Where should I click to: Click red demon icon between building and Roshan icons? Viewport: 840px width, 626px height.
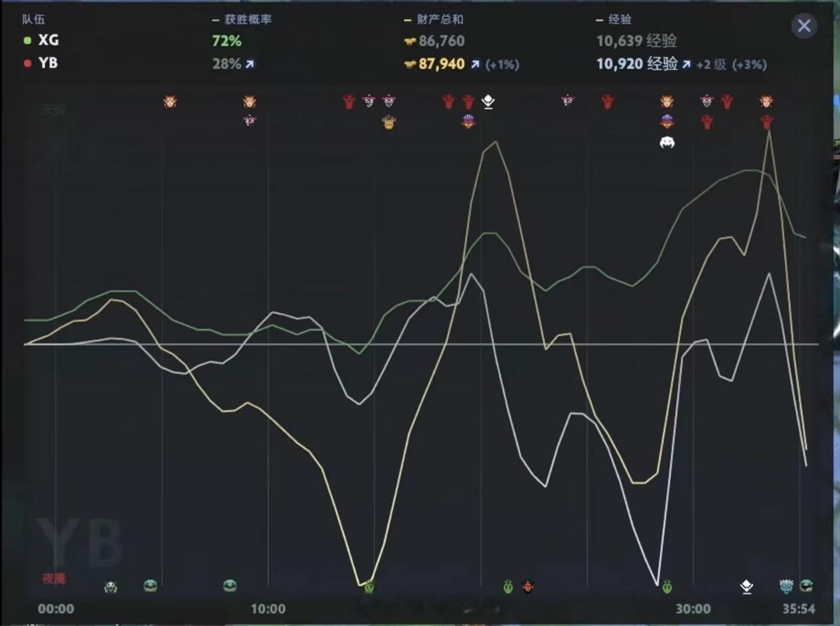607,102
